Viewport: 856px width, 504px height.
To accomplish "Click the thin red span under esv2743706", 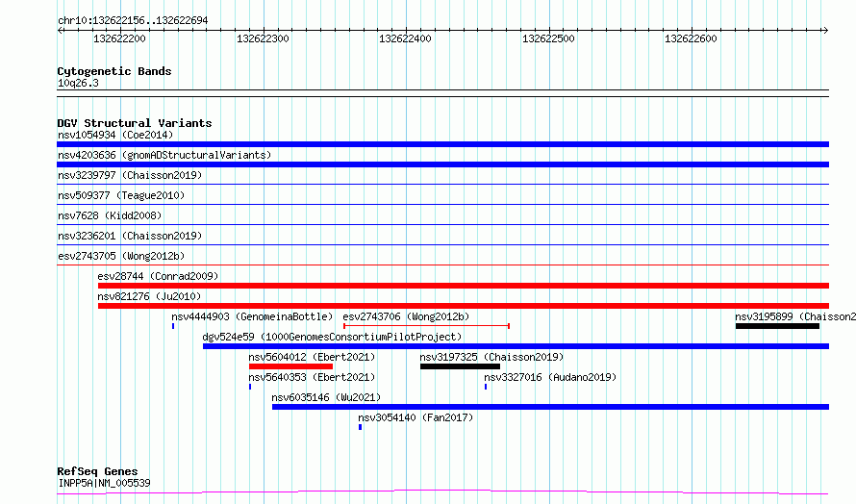I will [x=426, y=326].
